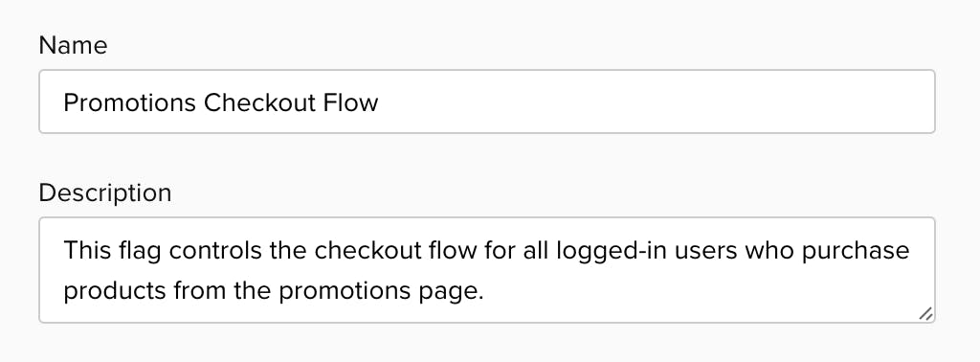980x362 pixels.
Task: Place cursor on word "Checkout" in Name field
Action: [x=259, y=102]
